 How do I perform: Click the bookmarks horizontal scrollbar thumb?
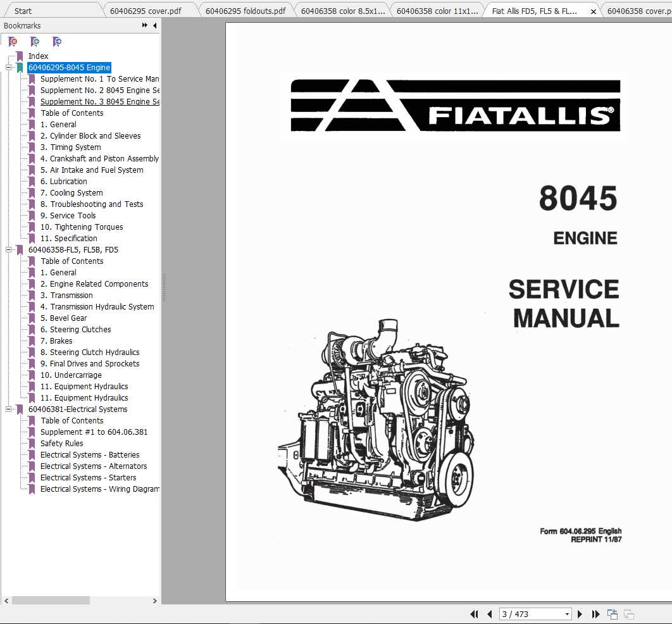[x=51, y=601]
